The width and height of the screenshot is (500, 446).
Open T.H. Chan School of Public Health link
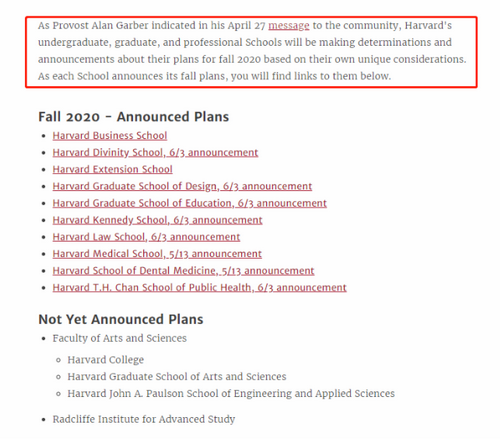(199, 288)
